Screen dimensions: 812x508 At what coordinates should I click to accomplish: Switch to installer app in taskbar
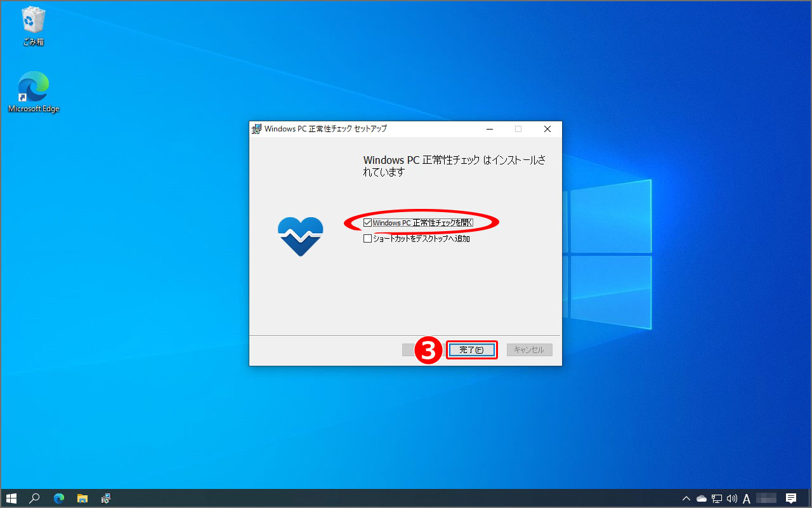pos(106,498)
